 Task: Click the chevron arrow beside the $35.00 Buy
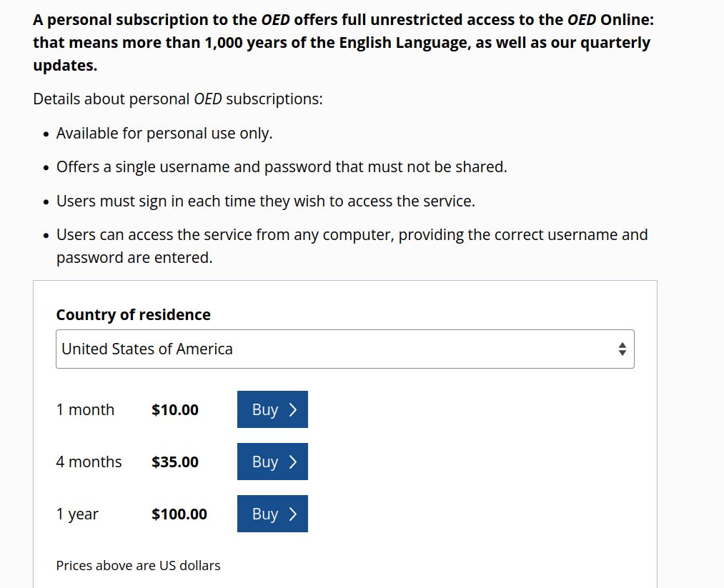pos(292,462)
